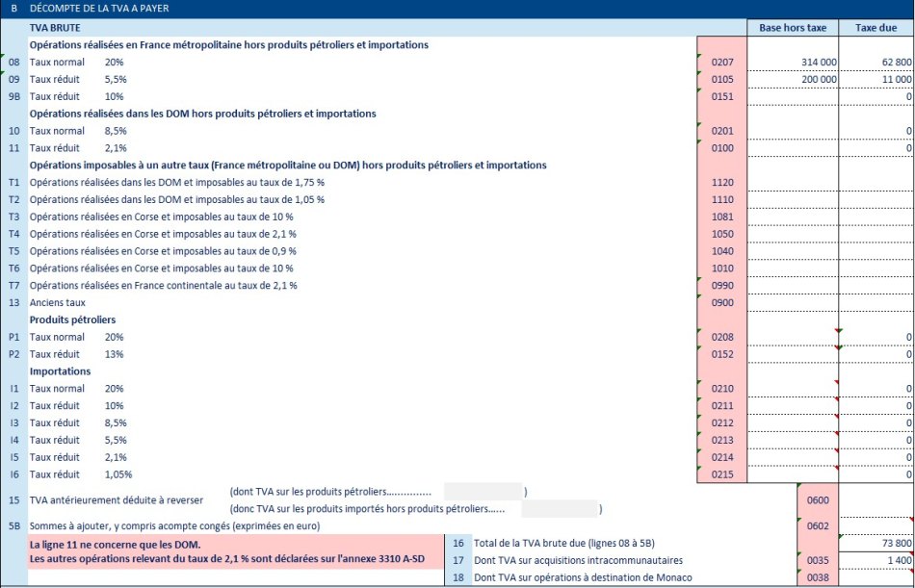Image resolution: width=915 pixels, height=588 pixels.
Task: Click code cell 0215 on import line I6
Action: (721, 474)
